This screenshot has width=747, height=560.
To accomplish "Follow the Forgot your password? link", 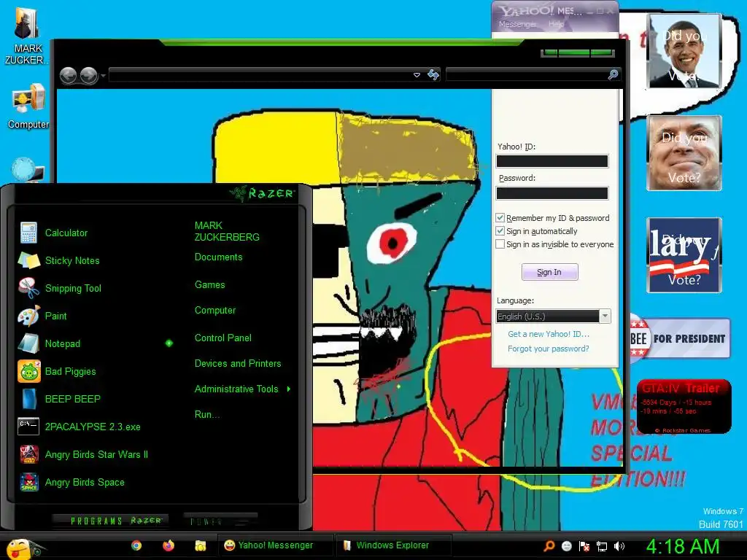I will pyautogui.click(x=549, y=349).
